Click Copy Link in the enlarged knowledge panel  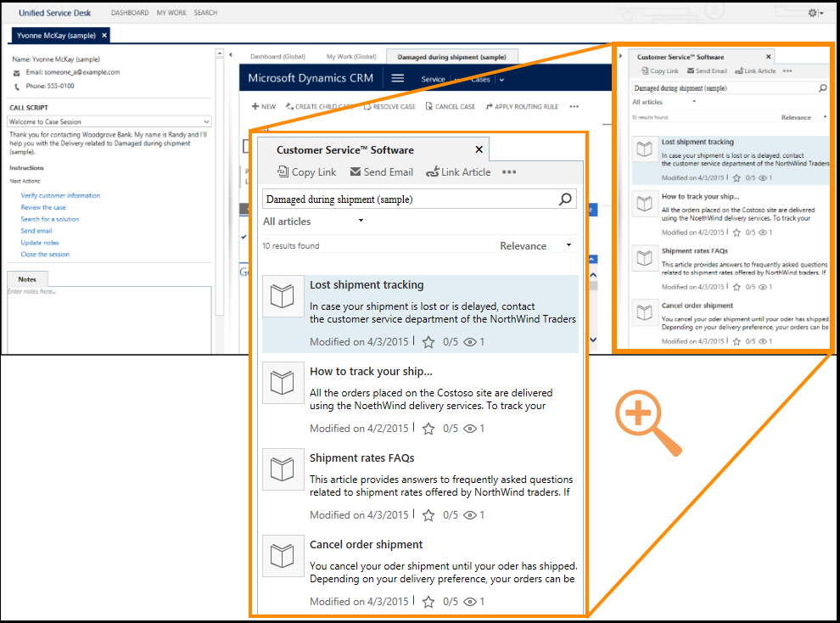coord(307,172)
